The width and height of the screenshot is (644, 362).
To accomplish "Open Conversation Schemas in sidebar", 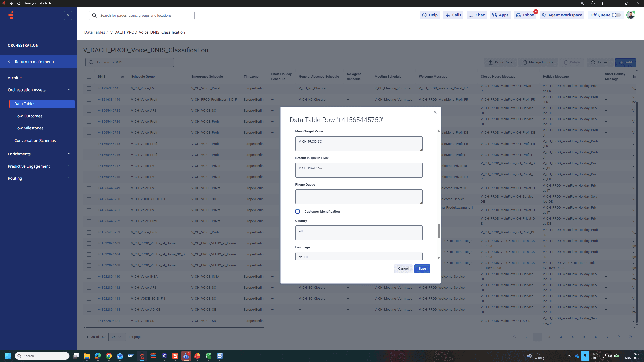I will (35, 141).
